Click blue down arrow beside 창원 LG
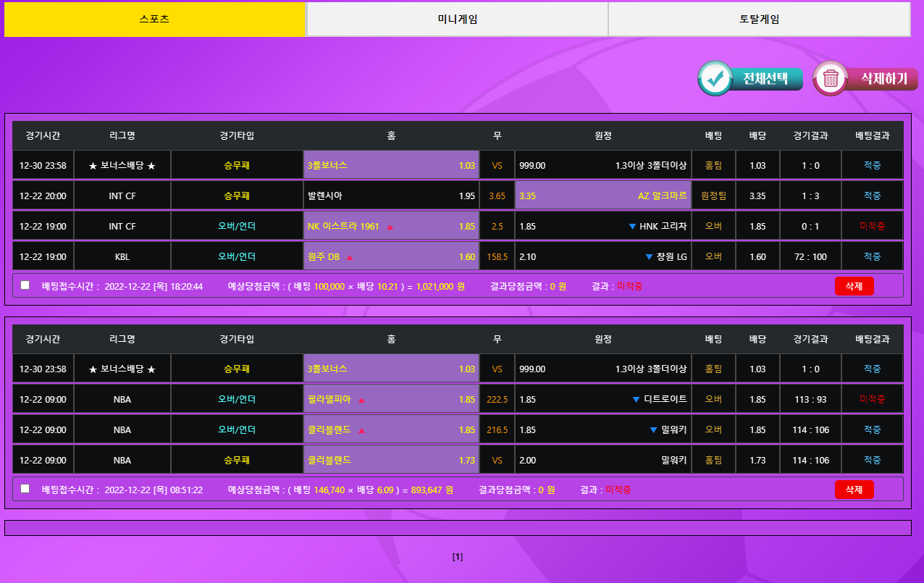Image resolution: width=924 pixels, height=583 pixels. click(x=649, y=257)
